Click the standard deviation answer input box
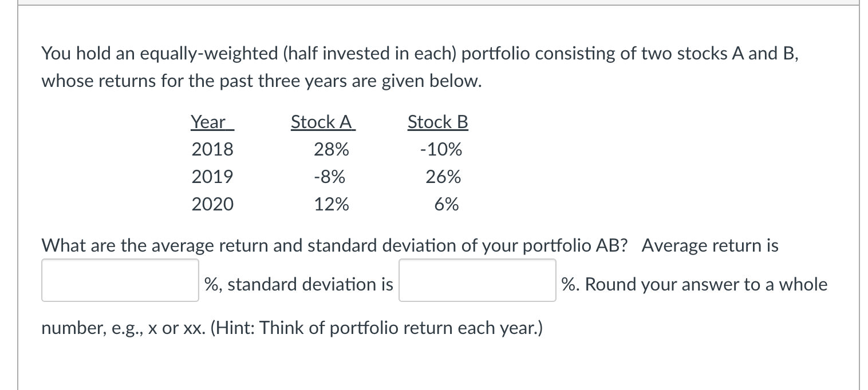The height and width of the screenshot is (390, 868). (x=478, y=280)
